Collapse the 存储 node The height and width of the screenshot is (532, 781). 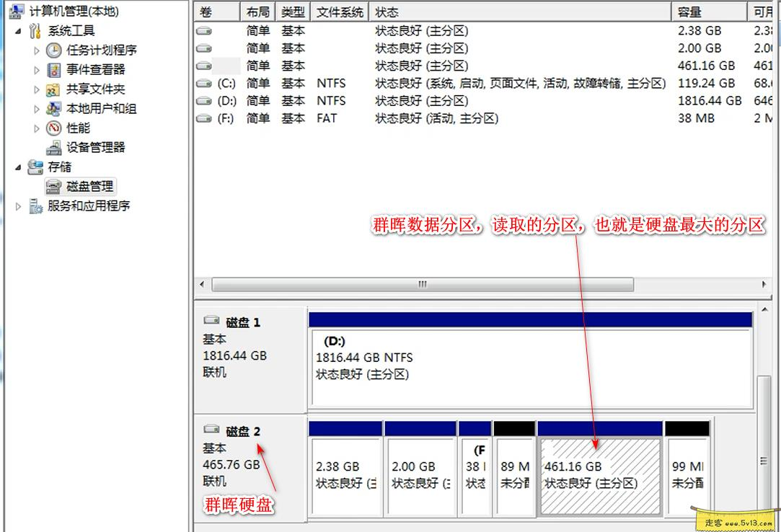coord(17,167)
